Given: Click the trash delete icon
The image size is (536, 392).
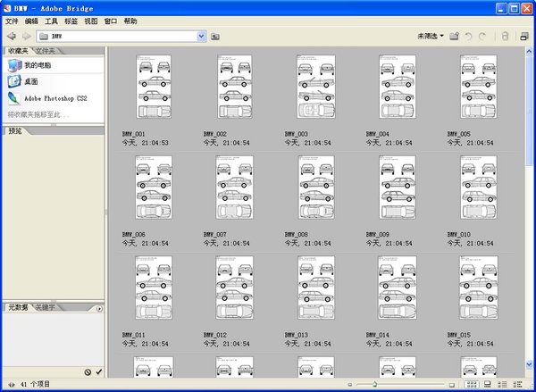Looking at the screenshot, I should tap(505, 37).
